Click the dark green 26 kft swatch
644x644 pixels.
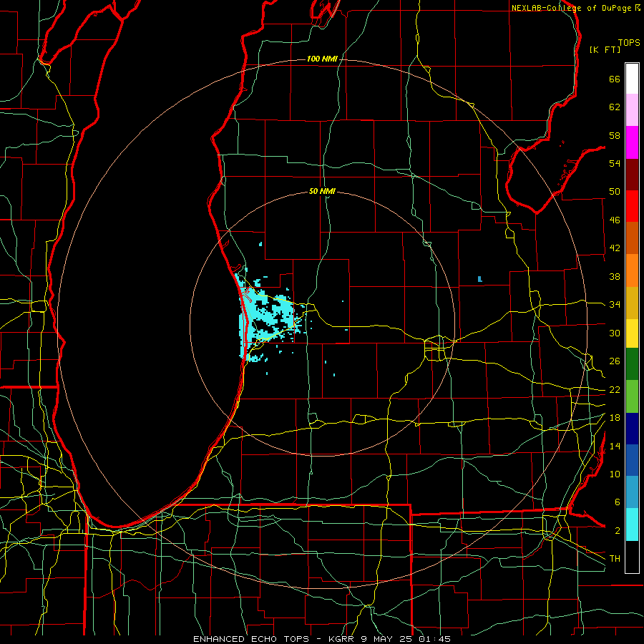(x=632, y=364)
